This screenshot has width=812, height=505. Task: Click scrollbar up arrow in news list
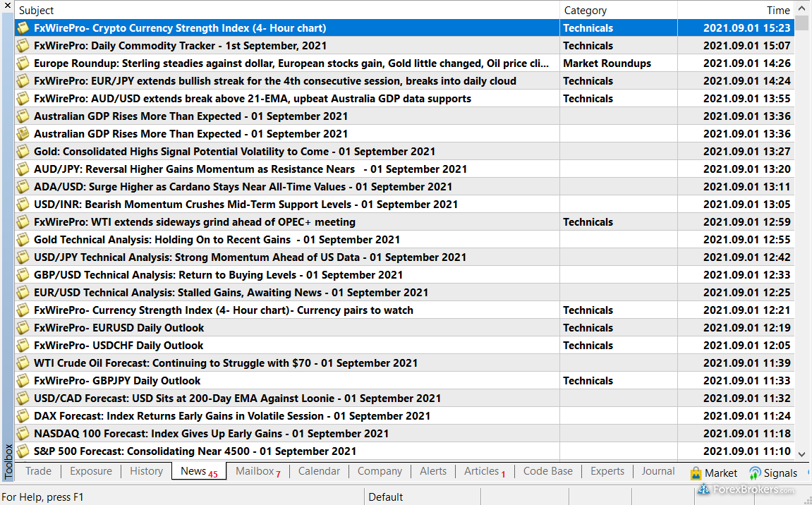click(x=801, y=9)
